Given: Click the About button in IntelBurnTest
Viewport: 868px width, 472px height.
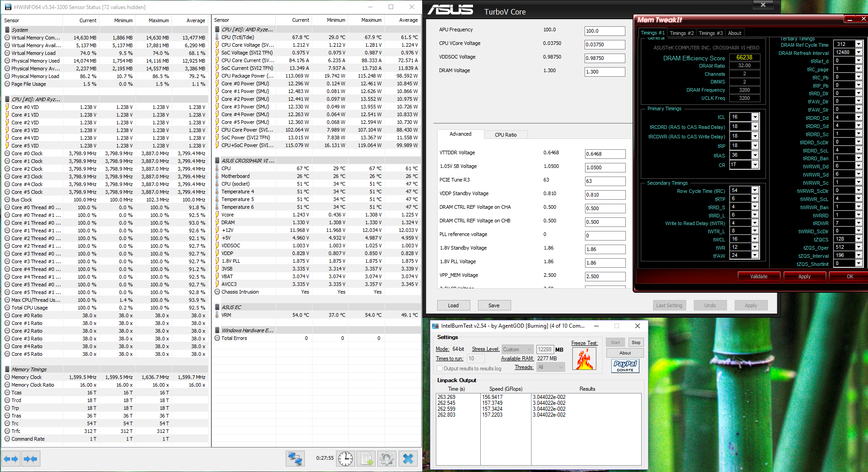Looking at the screenshot, I should [625, 353].
